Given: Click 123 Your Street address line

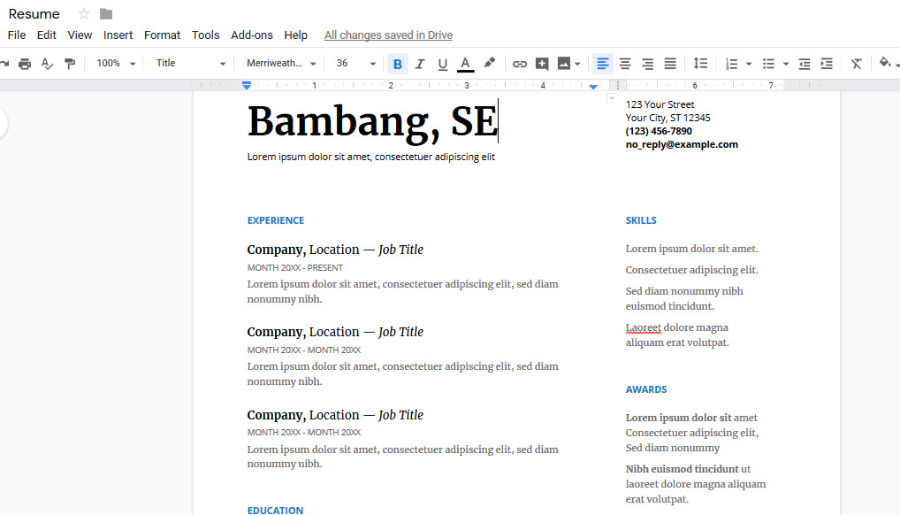Looking at the screenshot, I should [660, 104].
